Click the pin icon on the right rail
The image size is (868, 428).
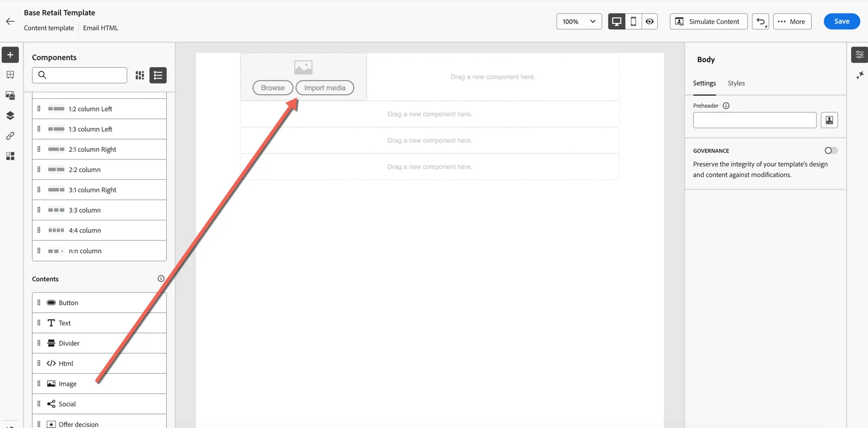coord(859,75)
